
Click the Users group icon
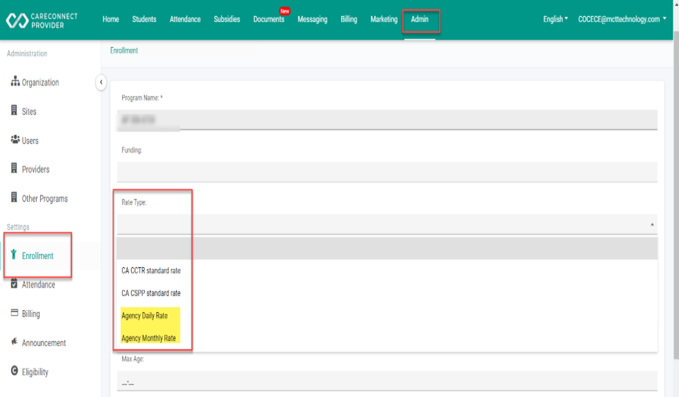pyautogui.click(x=15, y=139)
